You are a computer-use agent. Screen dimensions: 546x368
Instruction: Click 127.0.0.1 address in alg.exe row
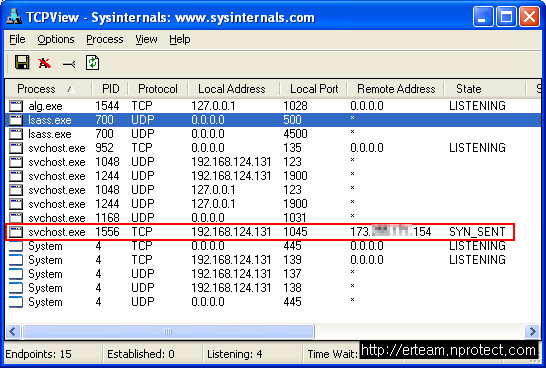[213, 106]
